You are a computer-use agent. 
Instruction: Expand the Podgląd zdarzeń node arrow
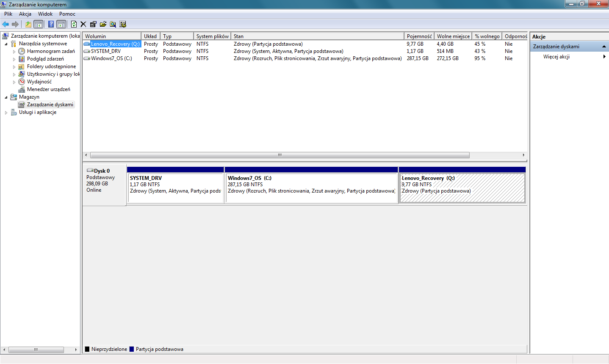[14, 59]
